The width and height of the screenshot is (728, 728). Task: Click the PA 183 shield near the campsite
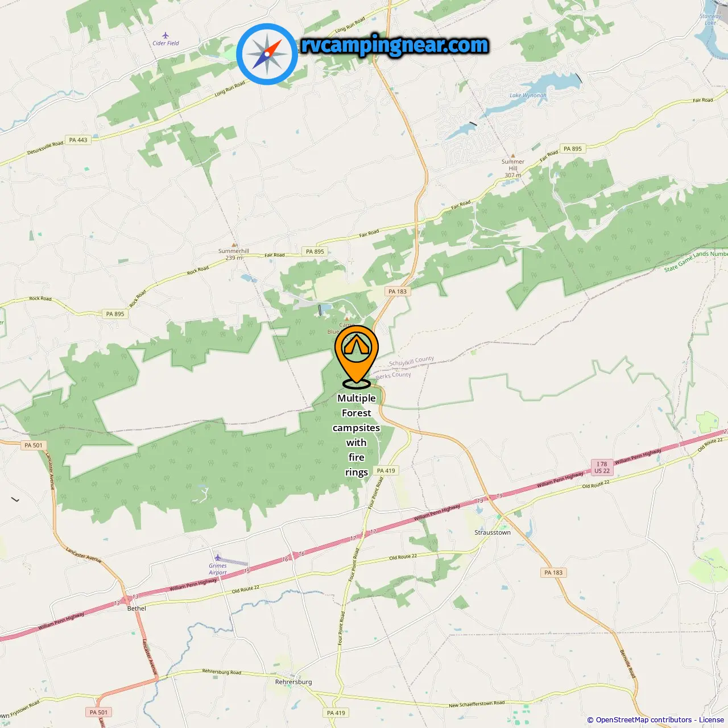coord(398,291)
